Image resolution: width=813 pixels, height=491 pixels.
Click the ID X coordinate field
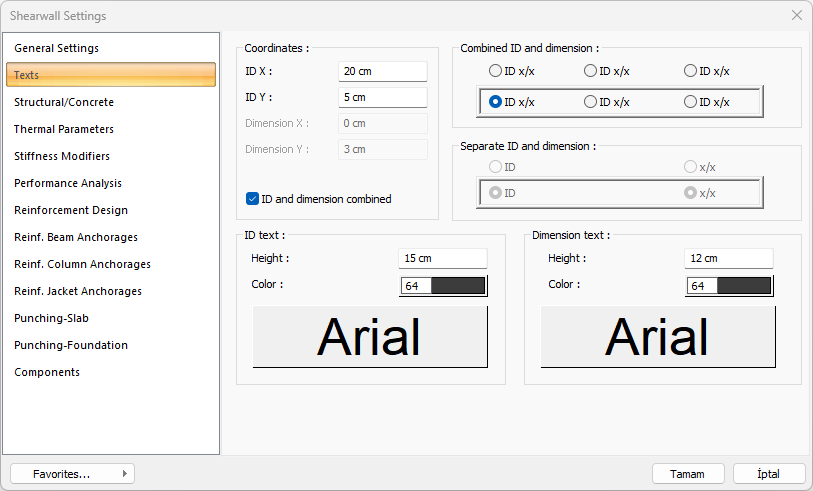point(383,72)
